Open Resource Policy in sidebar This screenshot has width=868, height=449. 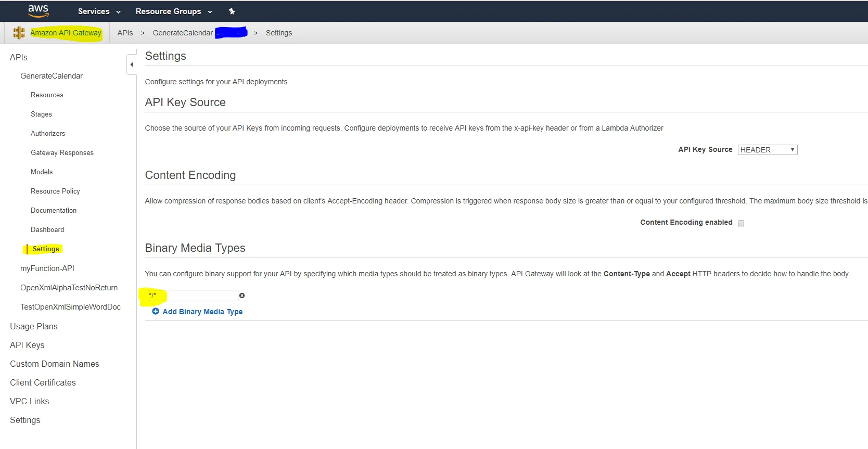coord(55,191)
